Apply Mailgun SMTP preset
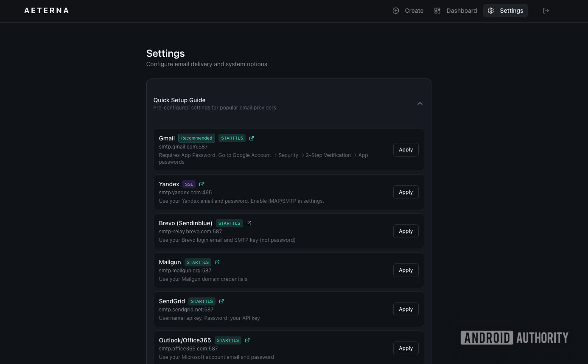The width and height of the screenshot is (588, 364). point(406,270)
